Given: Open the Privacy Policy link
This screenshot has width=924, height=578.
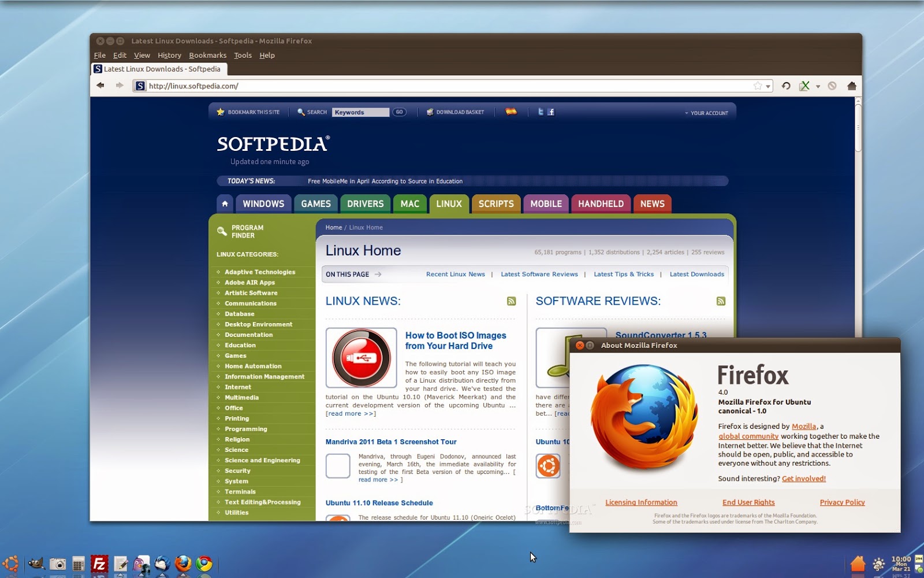Looking at the screenshot, I should (842, 502).
